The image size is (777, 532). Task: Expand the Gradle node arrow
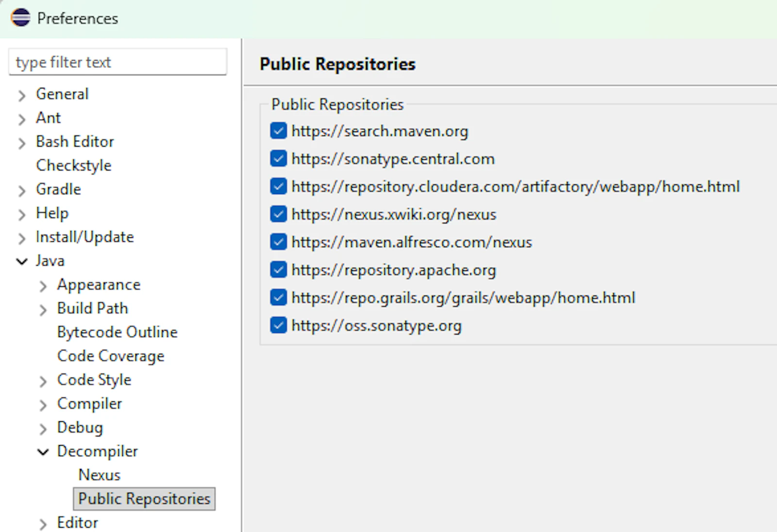point(21,190)
